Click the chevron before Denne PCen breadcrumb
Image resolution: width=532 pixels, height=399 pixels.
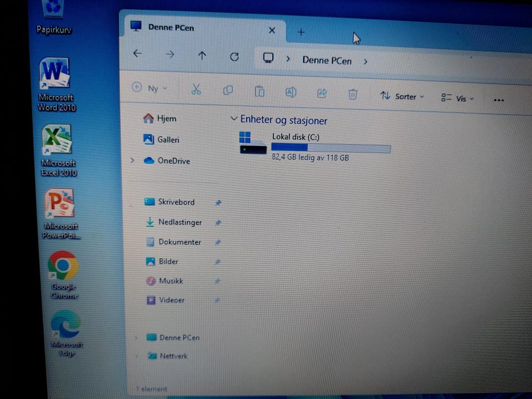(288, 59)
